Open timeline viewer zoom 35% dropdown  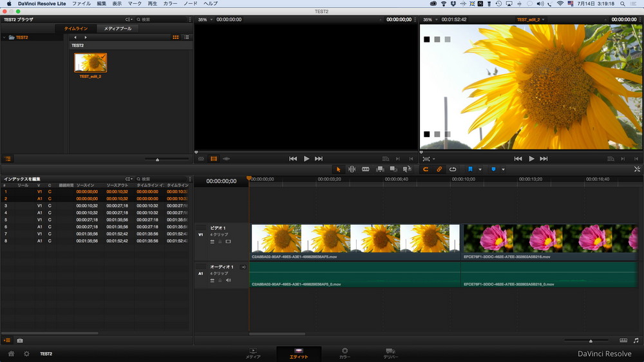click(430, 19)
